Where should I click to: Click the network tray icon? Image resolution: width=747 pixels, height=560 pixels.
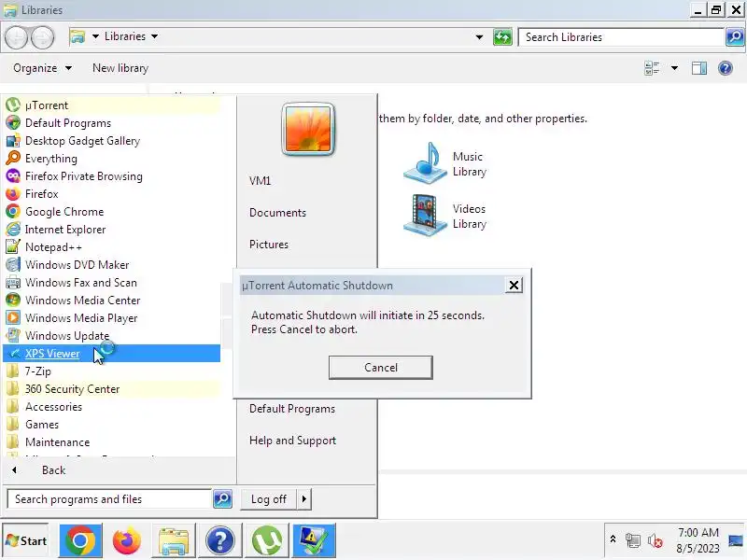pos(633,540)
